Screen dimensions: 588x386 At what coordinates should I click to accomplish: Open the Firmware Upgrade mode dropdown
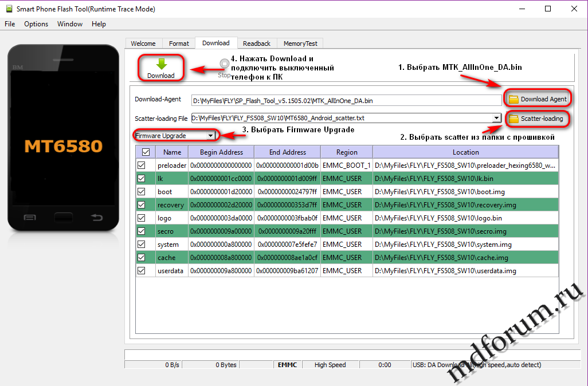coord(211,136)
